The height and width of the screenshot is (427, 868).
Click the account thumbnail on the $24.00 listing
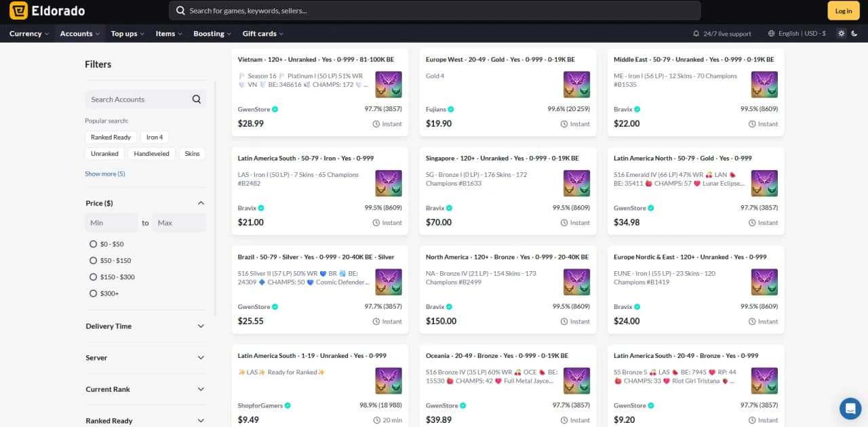[x=764, y=282]
